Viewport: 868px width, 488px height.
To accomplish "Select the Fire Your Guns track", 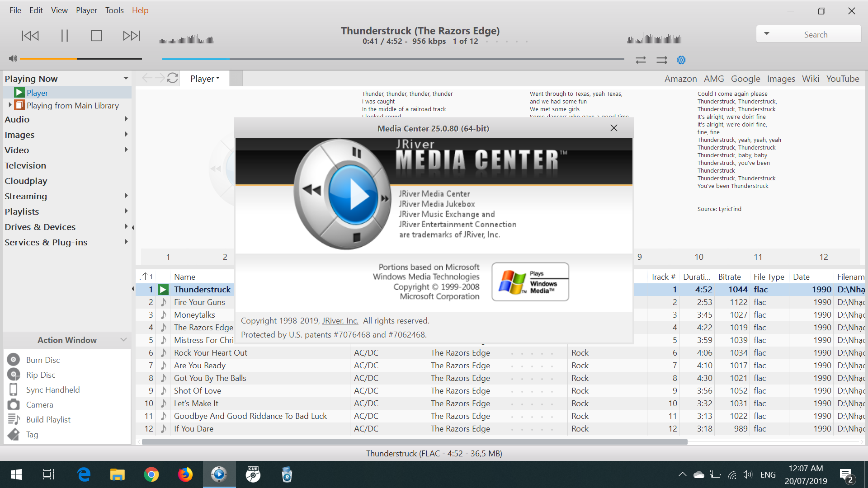I will coord(199,302).
